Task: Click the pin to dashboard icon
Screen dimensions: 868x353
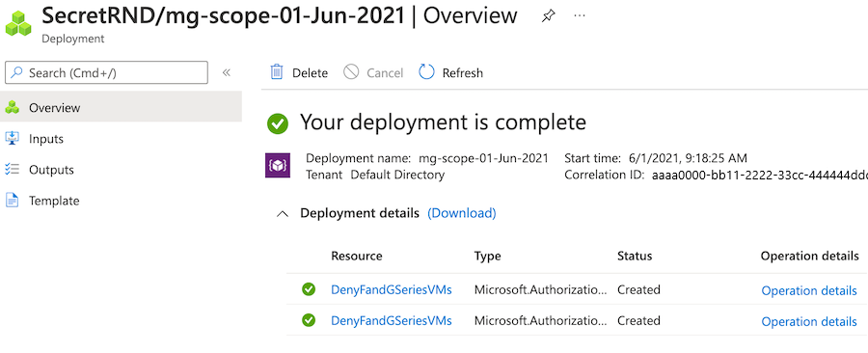Action: coord(548,16)
